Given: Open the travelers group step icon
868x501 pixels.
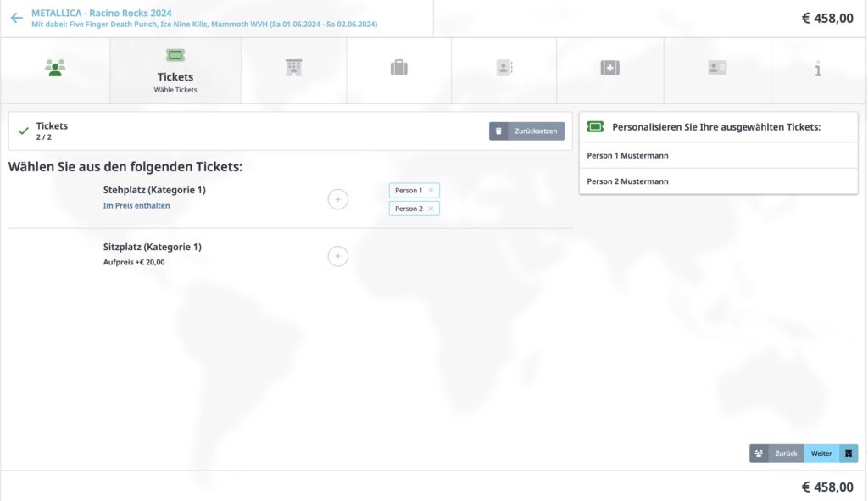Looking at the screenshot, I should [55, 69].
